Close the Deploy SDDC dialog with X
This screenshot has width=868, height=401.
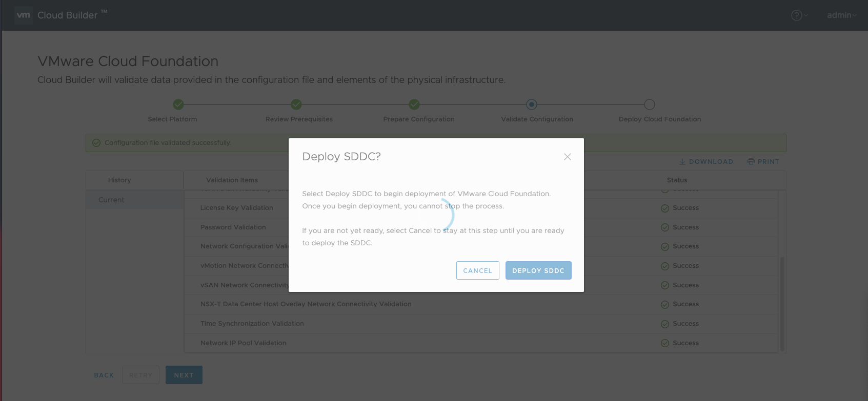pos(567,157)
